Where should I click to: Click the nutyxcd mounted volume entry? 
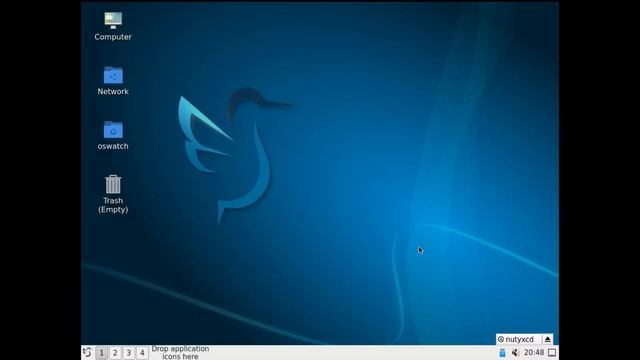pos(519,339)
